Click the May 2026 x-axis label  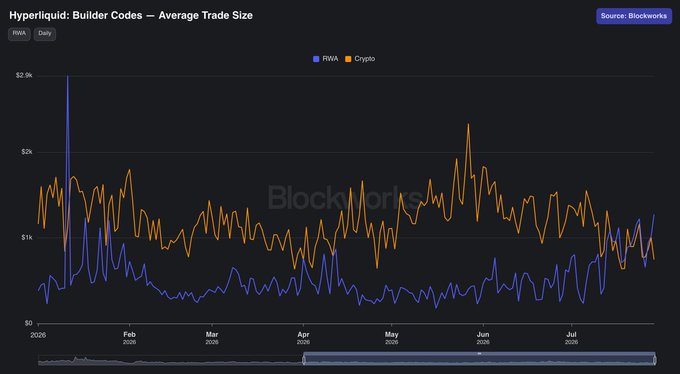click(x=392, y=338)
